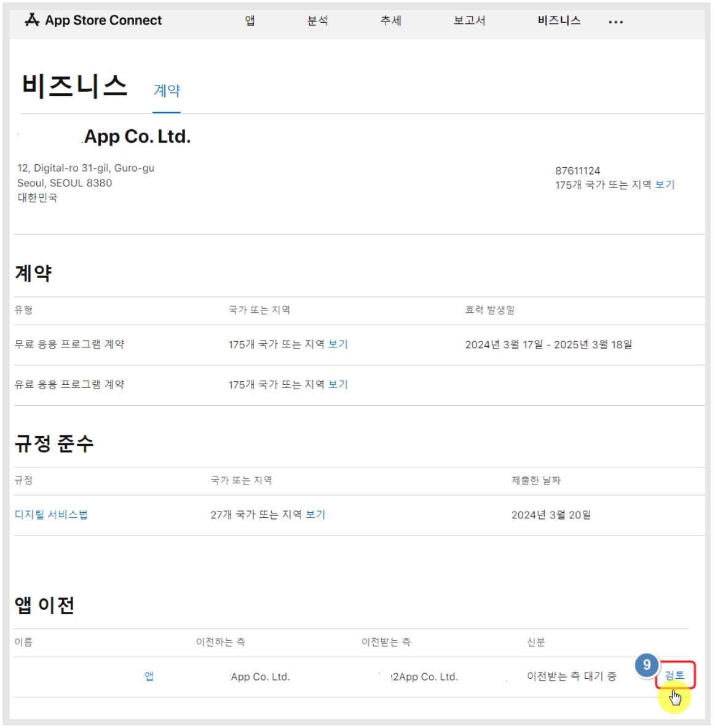Click the 검토 review link
The image size is (715, 728).
[674, 676]
